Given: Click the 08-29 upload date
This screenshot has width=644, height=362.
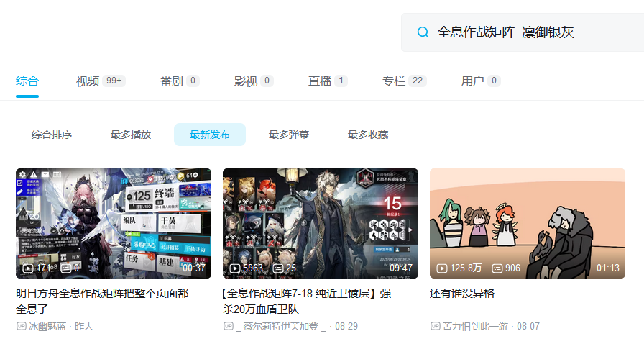Looking at the screenshot, I should point(346,326).
